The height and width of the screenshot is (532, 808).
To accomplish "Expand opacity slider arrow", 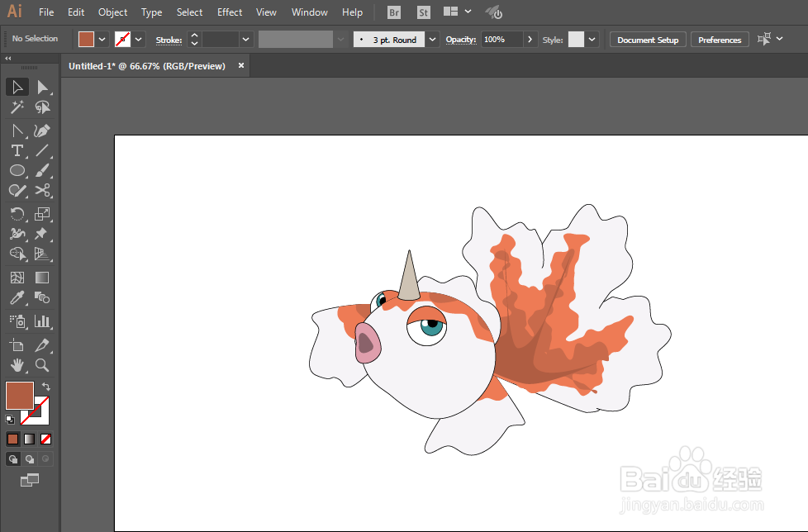I will click(x=530, y=40).
